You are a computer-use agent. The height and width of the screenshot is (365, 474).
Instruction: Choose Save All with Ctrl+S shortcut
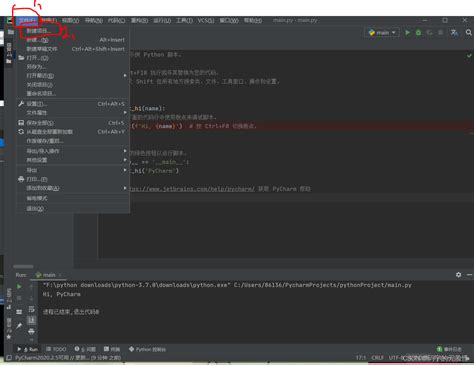pyautogui.click(x=73, y=123)
